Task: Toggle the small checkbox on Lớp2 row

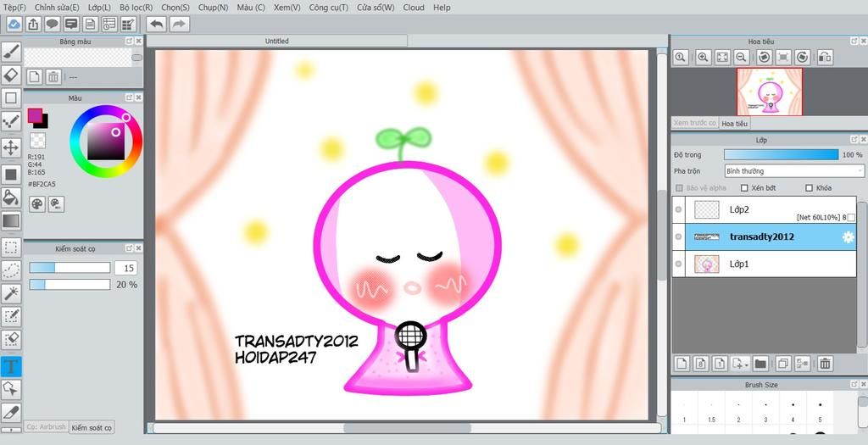Action: [851, 218]
